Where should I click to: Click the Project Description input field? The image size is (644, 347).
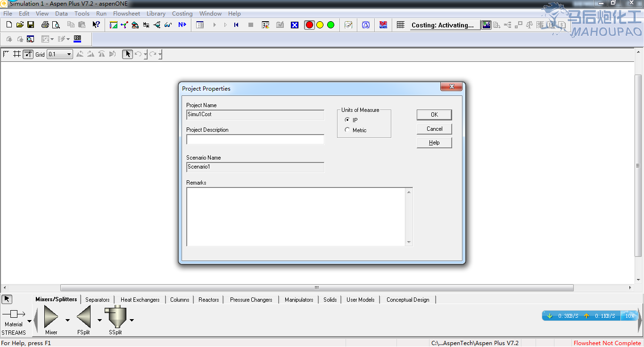coord(256,139)
